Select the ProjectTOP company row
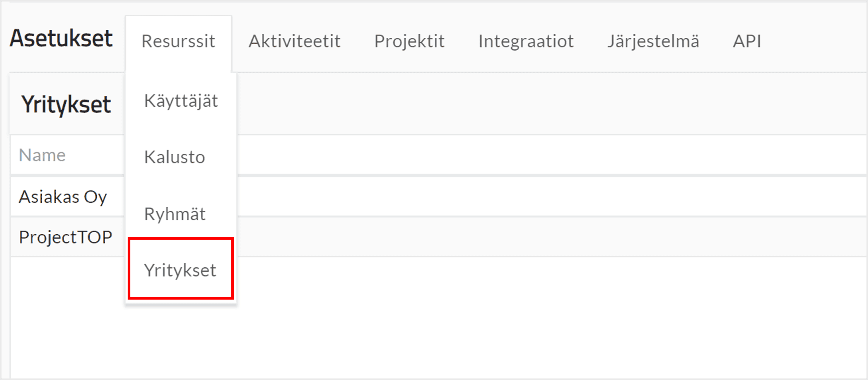Viewport: 868px width, 380px height. coord(438,237)
